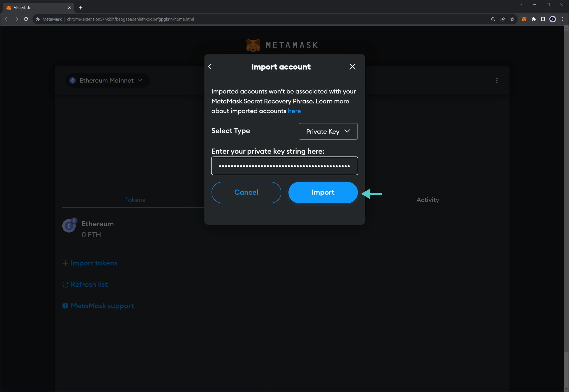Reload the current page
The height and width of the screenshot is (392, 569).
point(26,19)
